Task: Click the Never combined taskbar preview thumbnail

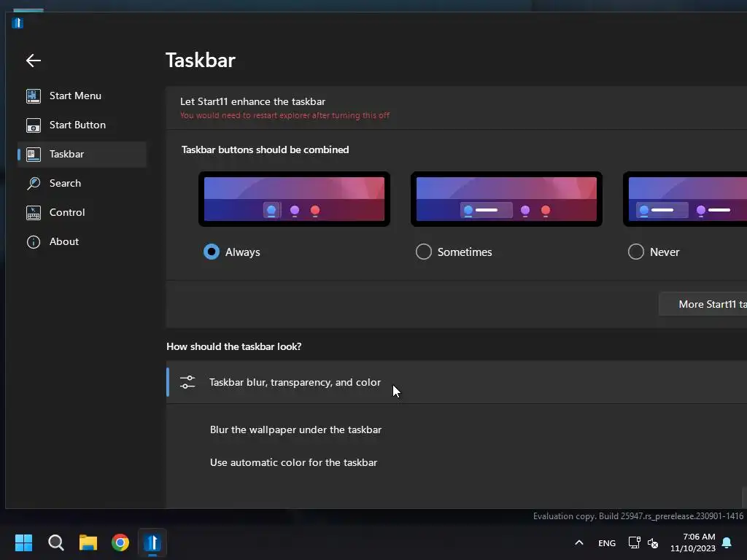Action: (685, 199)
